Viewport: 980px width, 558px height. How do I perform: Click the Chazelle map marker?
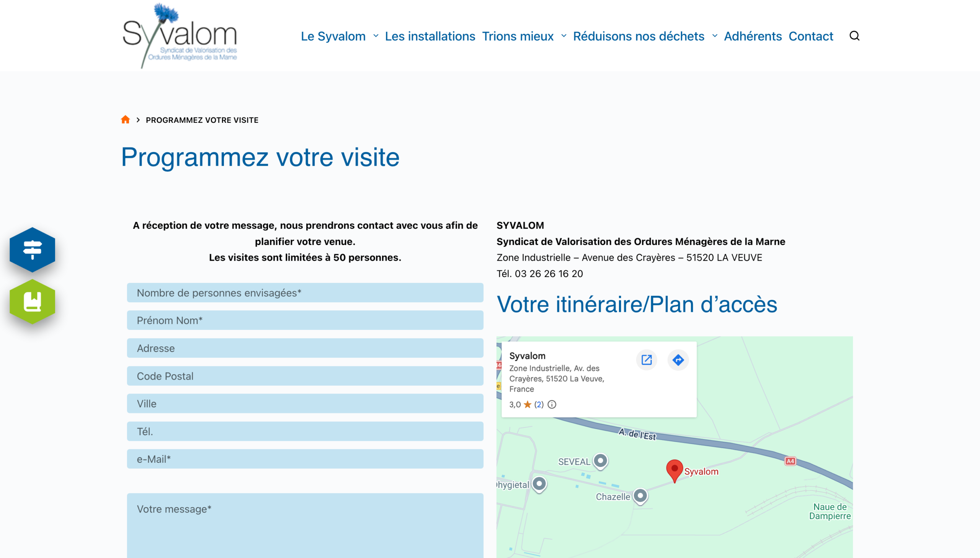[x=640, y=496]
